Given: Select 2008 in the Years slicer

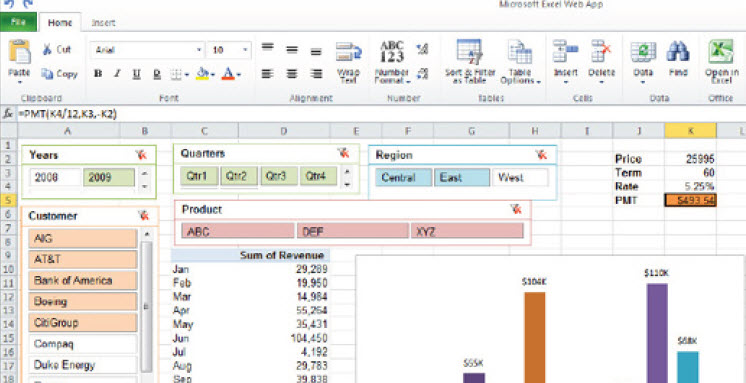Looking at the screenshot, I should click(55, 177).
